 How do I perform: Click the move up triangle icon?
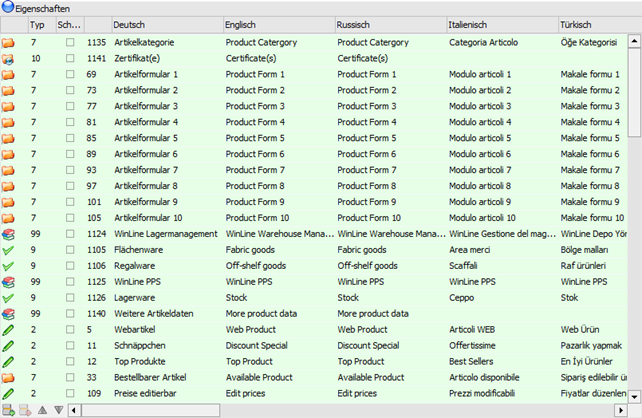pos(42,410)
